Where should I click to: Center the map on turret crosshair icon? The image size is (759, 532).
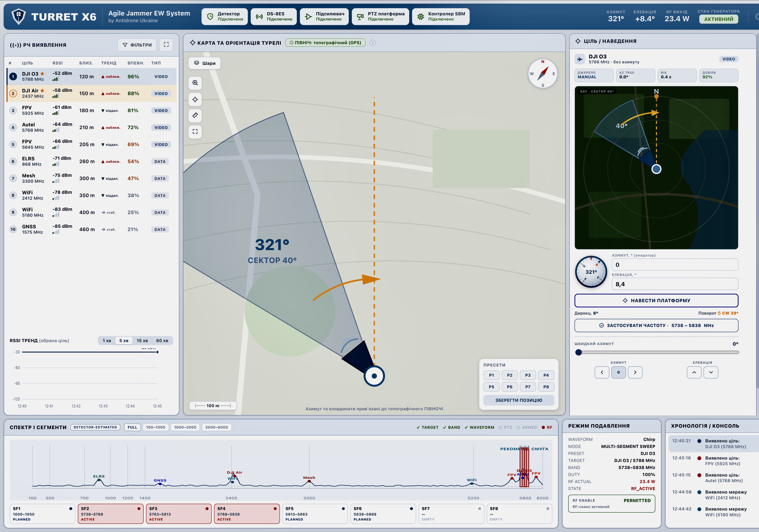(195, 99)
